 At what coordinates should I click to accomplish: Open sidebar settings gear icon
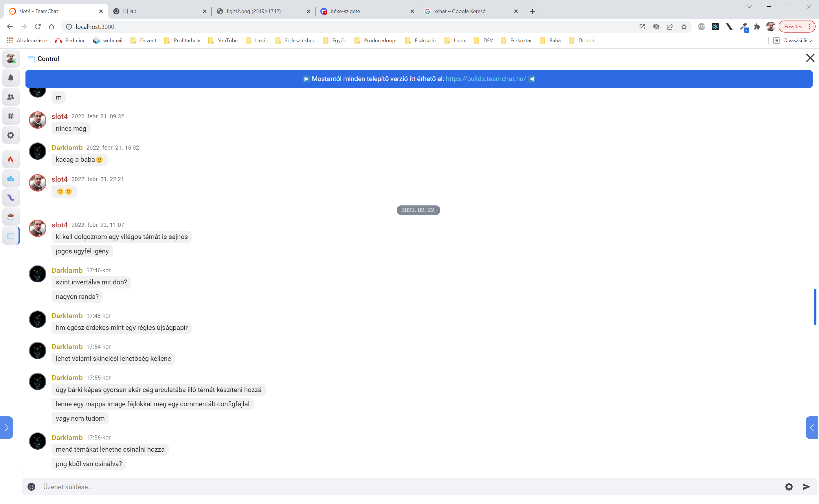11,135
